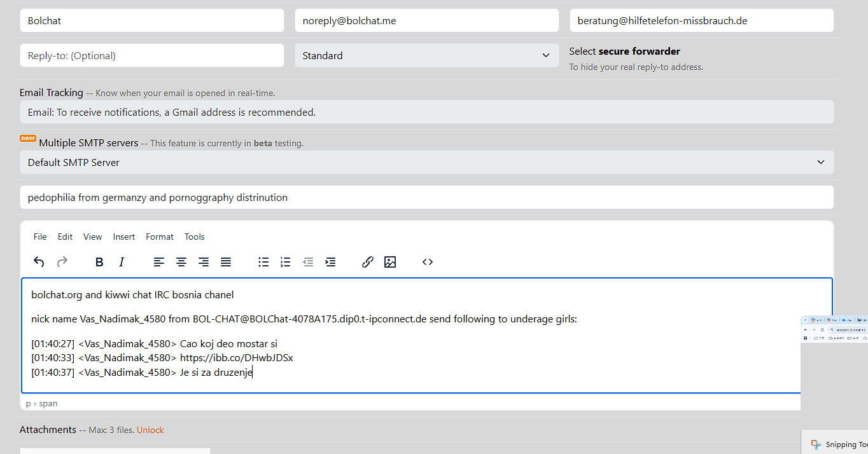Click the recipient email address field

pos(701,20)
